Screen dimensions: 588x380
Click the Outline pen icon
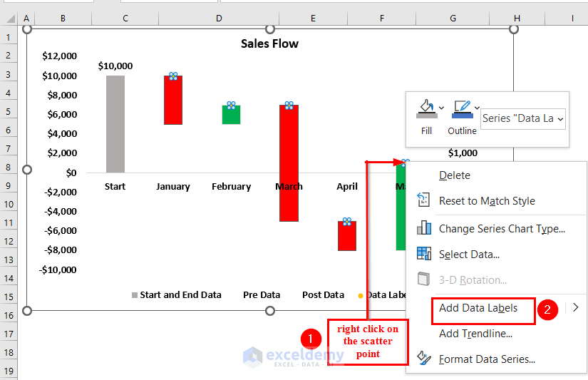tap(462, 109)
